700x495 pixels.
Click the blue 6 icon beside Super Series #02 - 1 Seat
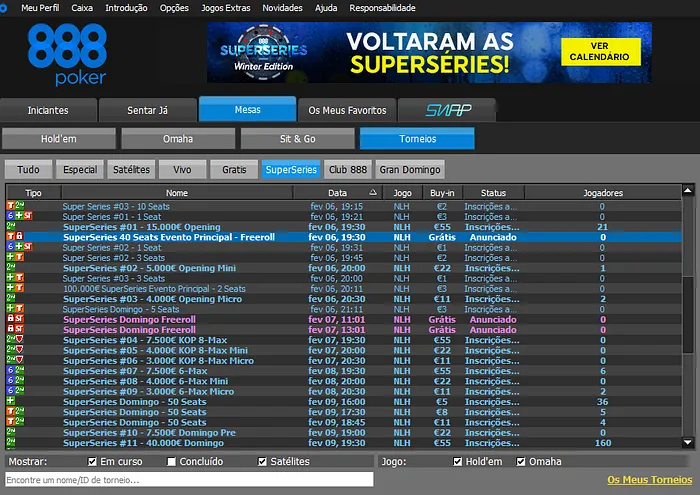[x=10, y=247]
